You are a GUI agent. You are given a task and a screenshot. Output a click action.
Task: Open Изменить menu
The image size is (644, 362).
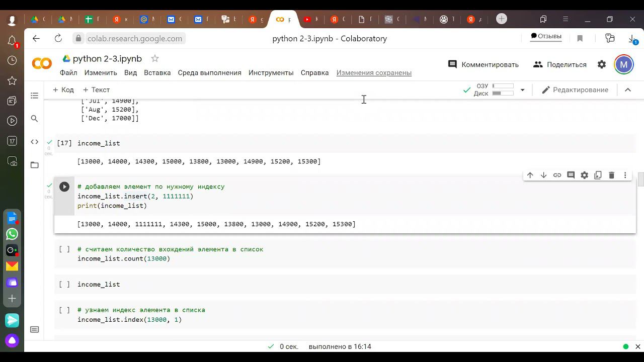click(101, 72)
